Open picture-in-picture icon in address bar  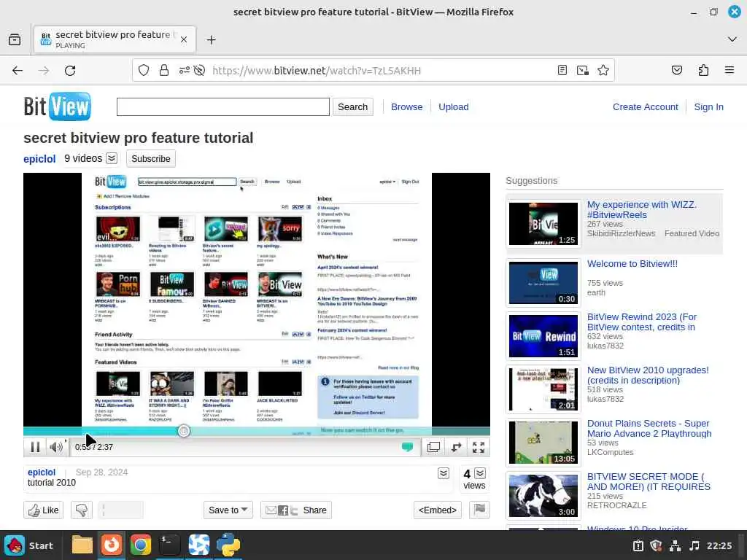[x=583, y=71]
